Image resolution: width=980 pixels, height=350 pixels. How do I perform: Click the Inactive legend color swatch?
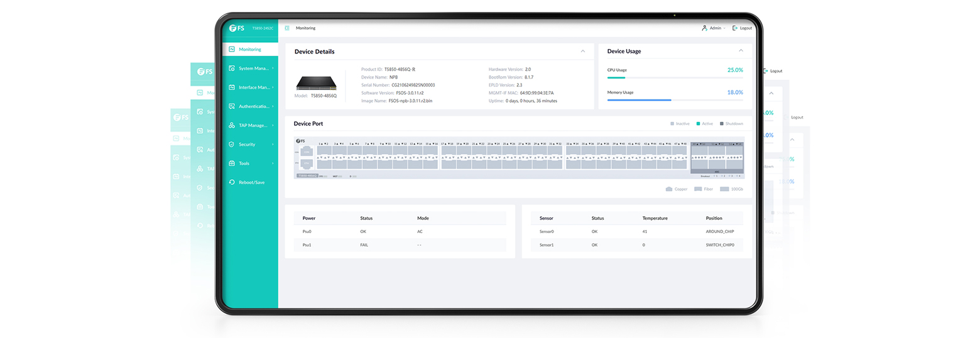(672, 124)
